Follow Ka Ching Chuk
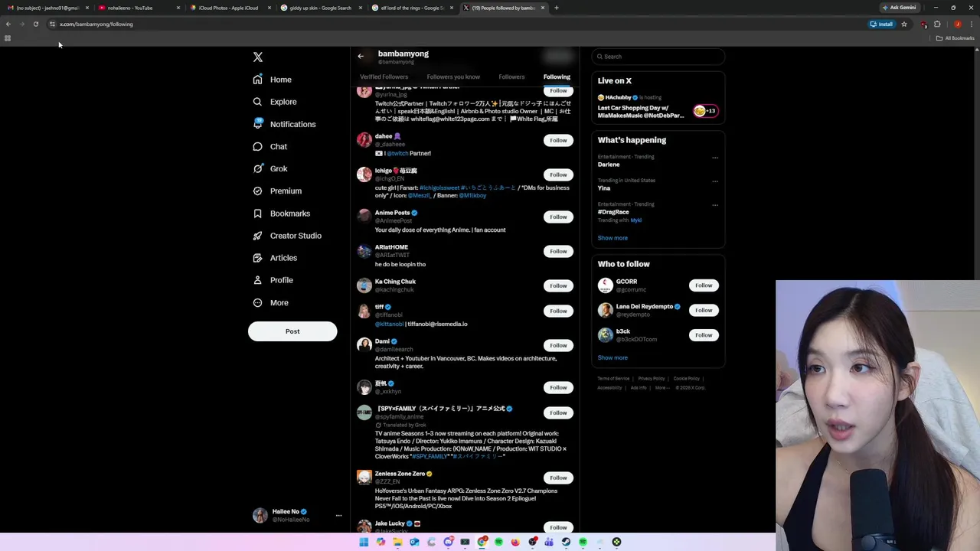 click(x=558, y=285)
